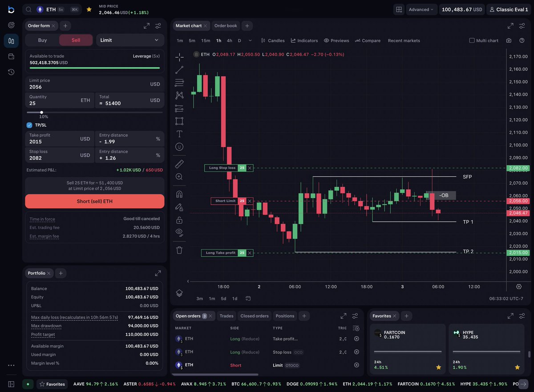Remove Long Stop loss line on chart
534x392 pixels.
click(x=250, y=168)
